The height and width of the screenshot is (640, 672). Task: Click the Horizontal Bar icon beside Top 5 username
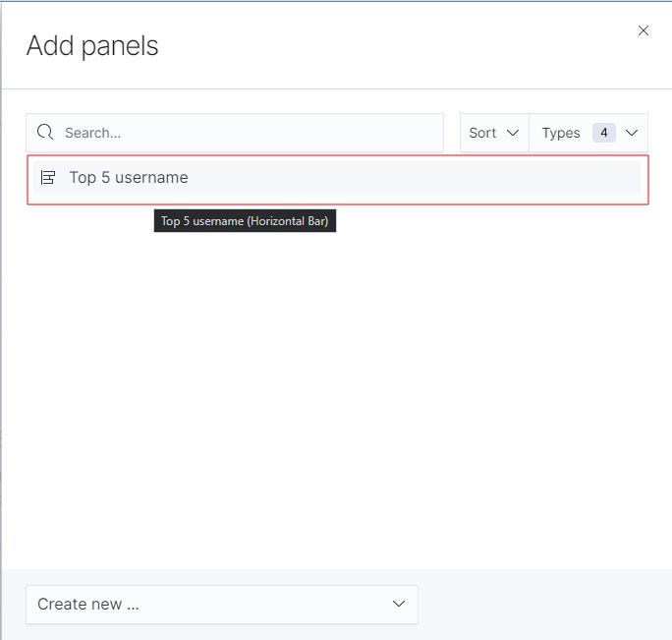(x=48, y=178)
